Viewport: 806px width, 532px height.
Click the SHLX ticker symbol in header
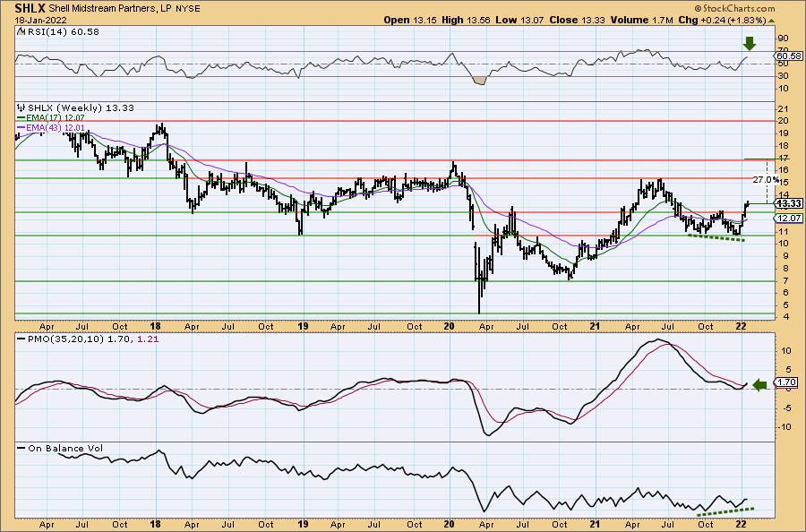pyautogui.click(x=30, y=8)
